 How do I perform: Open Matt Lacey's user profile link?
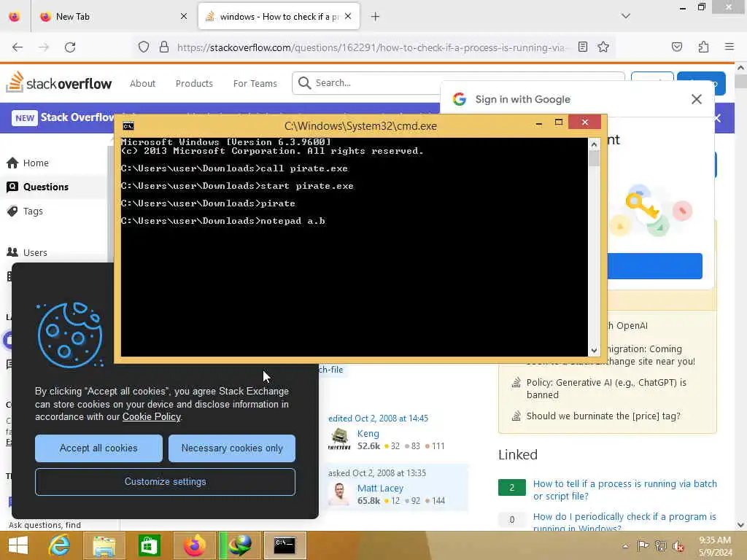pyautogui.click(x=380, y=488)
